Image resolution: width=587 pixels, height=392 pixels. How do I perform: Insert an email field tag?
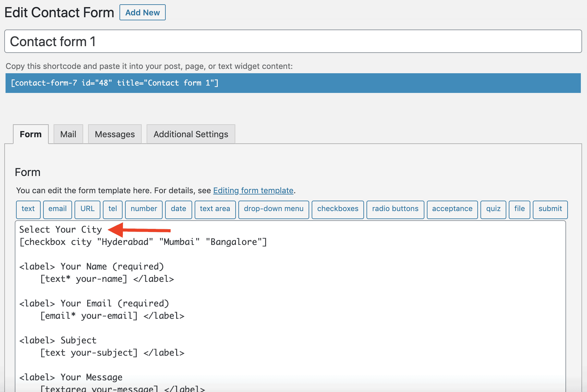(x=57, y=209)
